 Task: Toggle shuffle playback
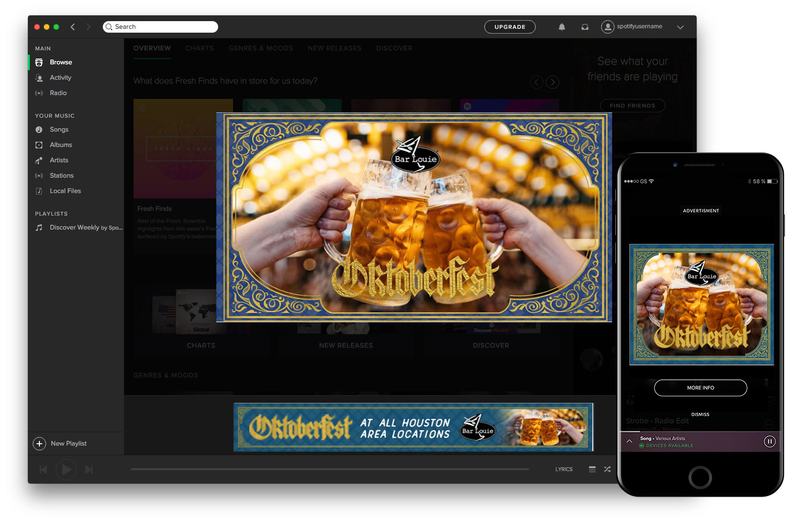[607, 469]
